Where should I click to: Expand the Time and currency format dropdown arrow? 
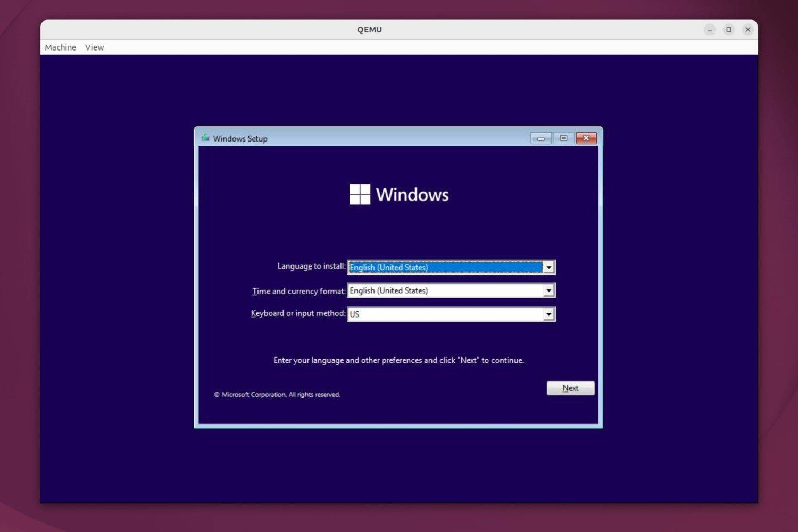(x=548, y=290)
